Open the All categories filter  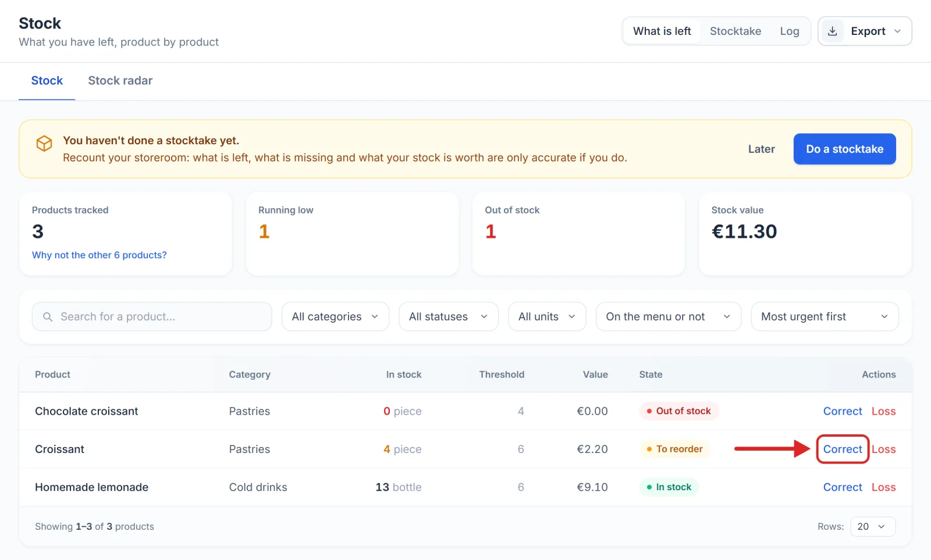pyautogui.click(x=335, y=316)
